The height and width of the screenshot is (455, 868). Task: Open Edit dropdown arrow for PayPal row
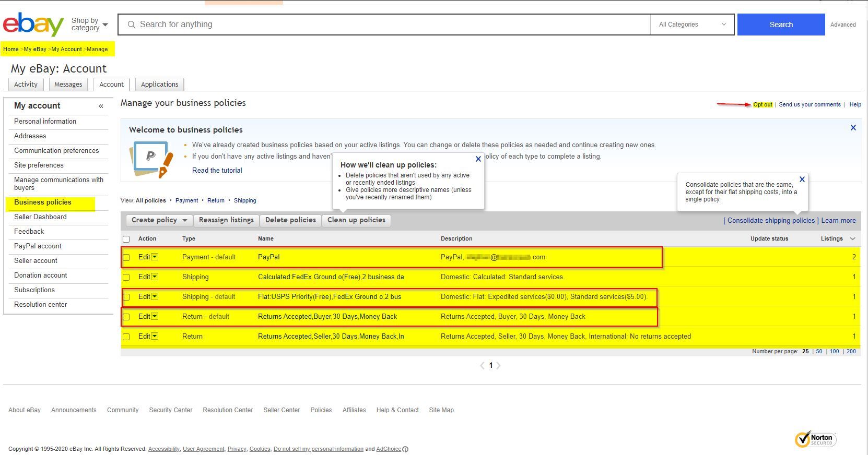point(155,257)
